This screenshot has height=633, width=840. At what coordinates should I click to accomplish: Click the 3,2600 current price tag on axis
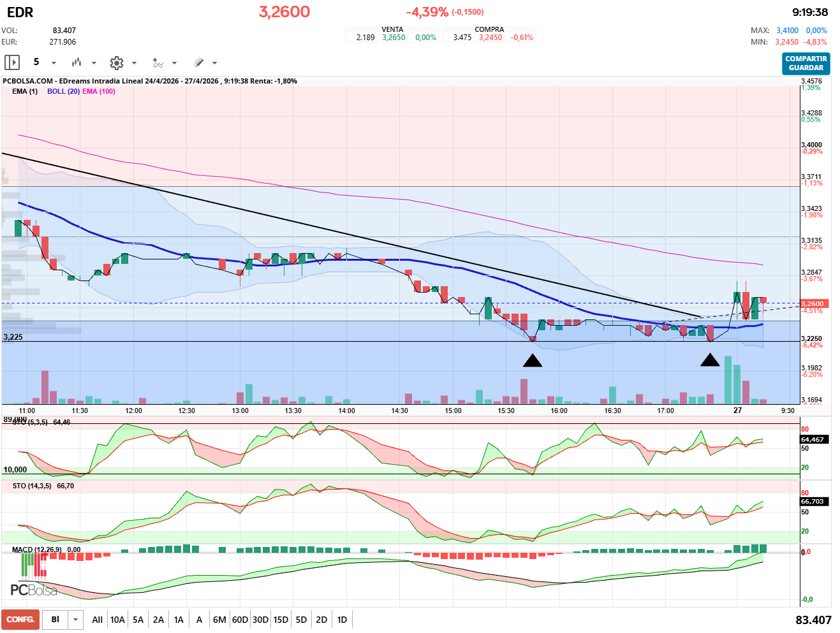coord(813,303)
